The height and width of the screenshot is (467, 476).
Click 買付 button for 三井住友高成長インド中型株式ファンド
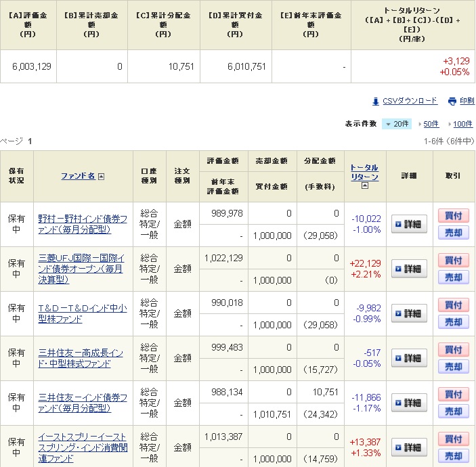click(453, 350)
